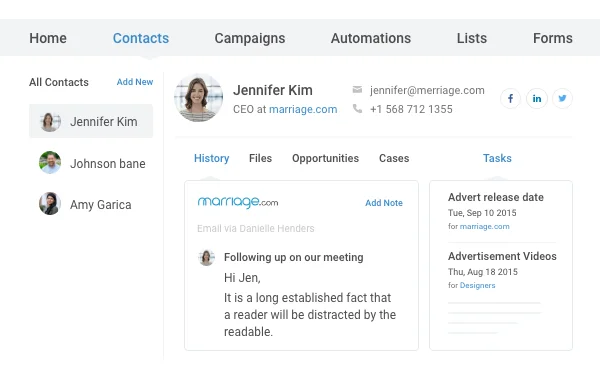Click the phone number +1 568 712 1355

411,109
